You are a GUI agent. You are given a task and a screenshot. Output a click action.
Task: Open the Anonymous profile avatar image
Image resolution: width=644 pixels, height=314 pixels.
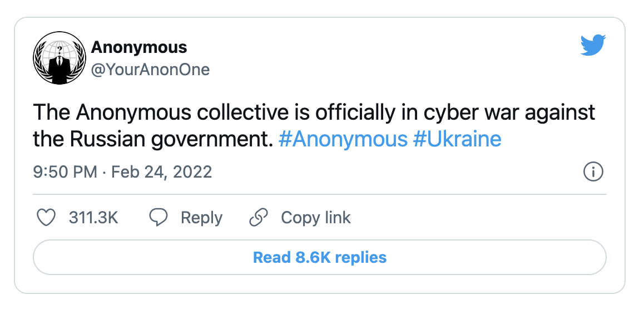tap(59, 58)
